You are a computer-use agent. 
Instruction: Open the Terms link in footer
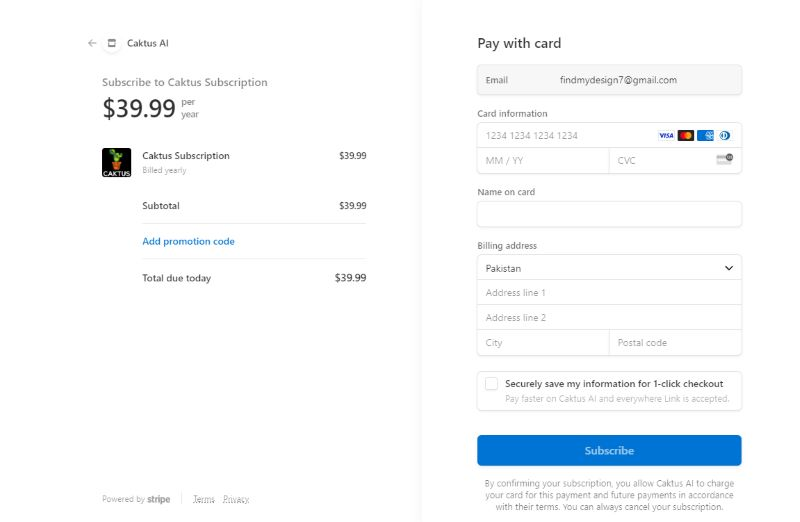[204, 499]
